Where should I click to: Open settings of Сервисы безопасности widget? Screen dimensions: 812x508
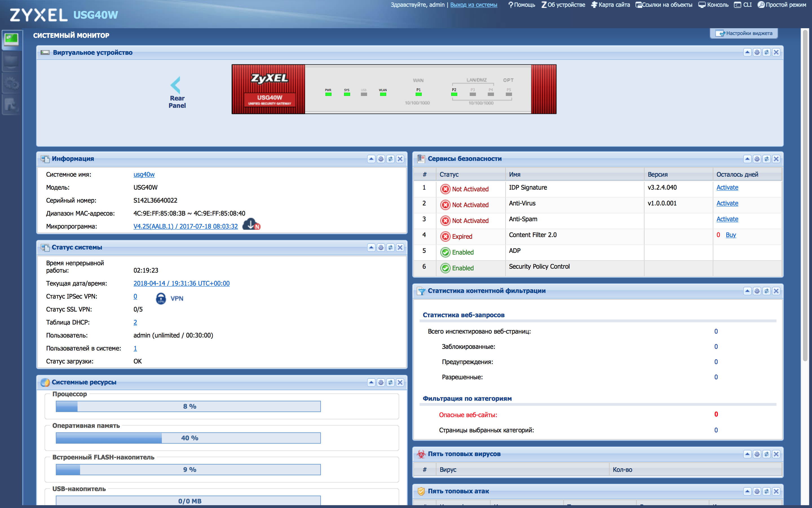(x=757, y=159)
